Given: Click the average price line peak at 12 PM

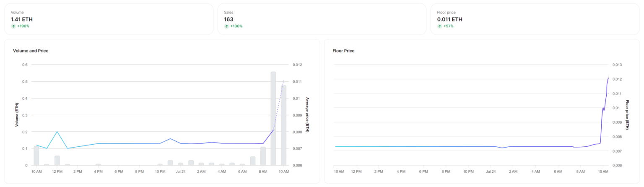Looking at the screenshot, I should point(57,132).
